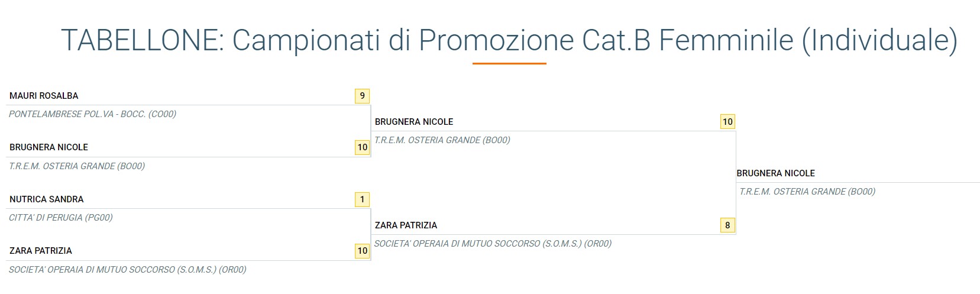Viewport: 980px width, 294px height.
Task: Select ZARA PATRIZIA in the first round
Action: pyautogui.click(x=41, y=251)
